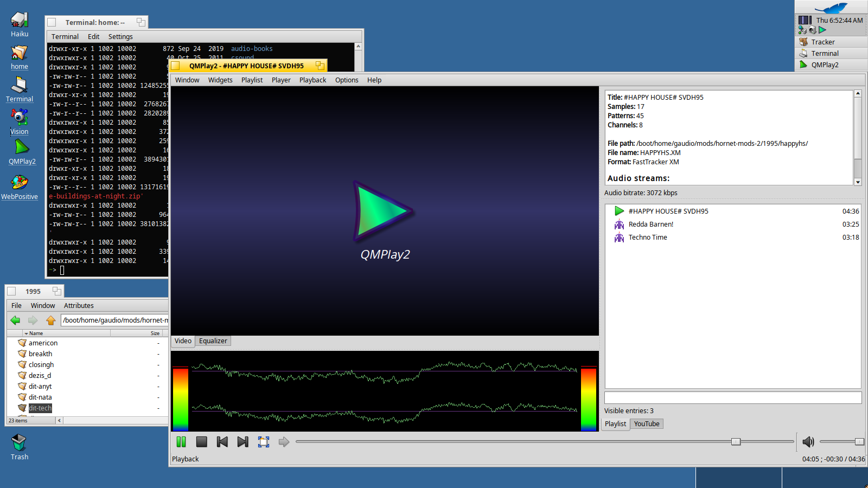The image size is (868, 488).
Task: Open the WebPositive desktop icon
Action: tap(20, 188)
